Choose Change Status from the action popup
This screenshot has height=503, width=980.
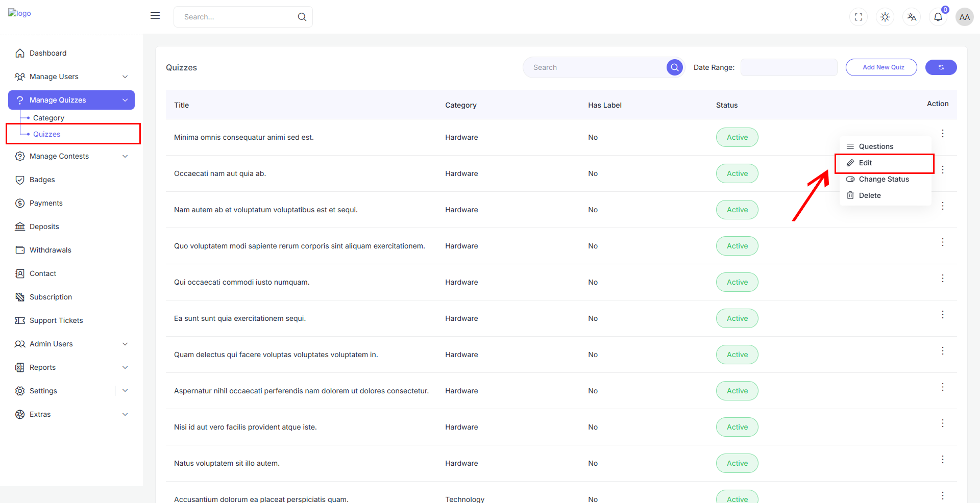pyautogui.click(x=886, y=179)
